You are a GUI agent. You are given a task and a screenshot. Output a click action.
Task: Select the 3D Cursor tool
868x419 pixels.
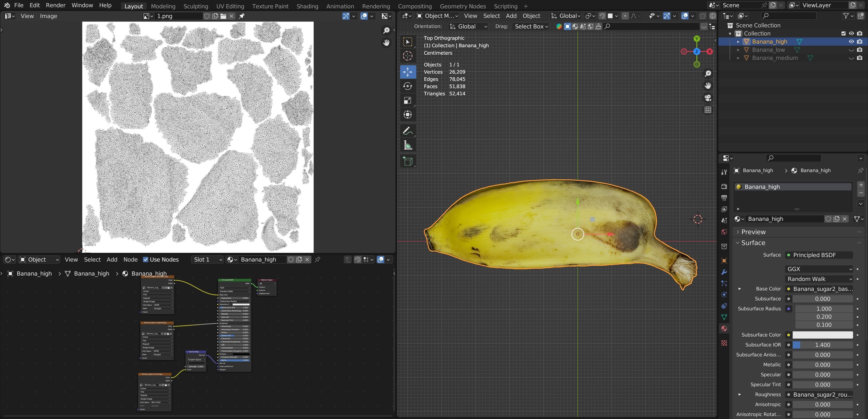[x=408, y=56]
